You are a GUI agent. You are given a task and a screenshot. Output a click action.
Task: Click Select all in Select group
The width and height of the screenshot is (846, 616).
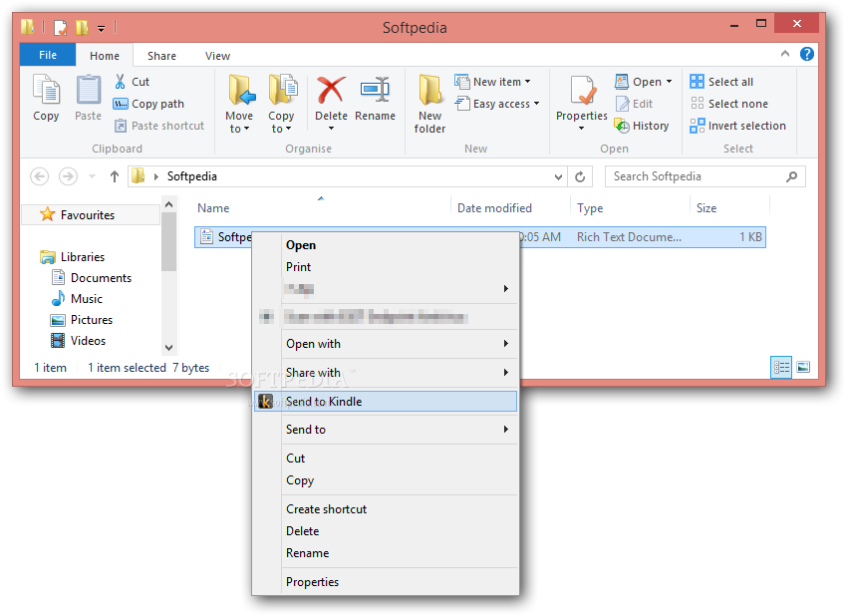(721, 82)
